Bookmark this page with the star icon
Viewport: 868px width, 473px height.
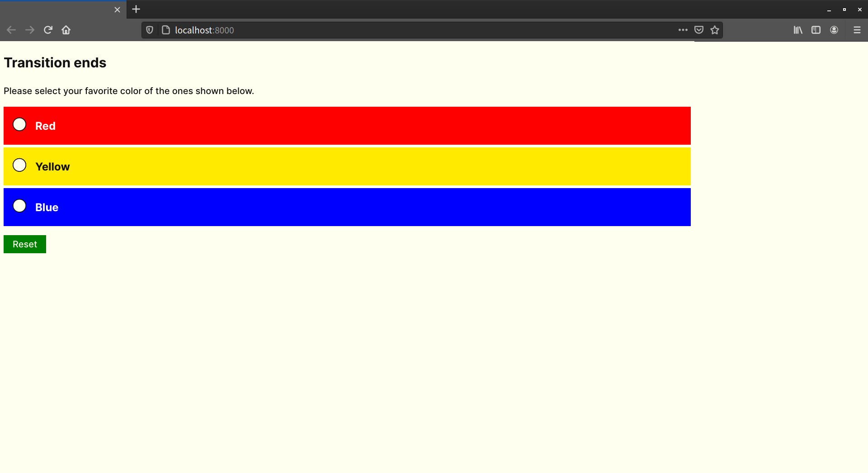(x=714, y=30)
